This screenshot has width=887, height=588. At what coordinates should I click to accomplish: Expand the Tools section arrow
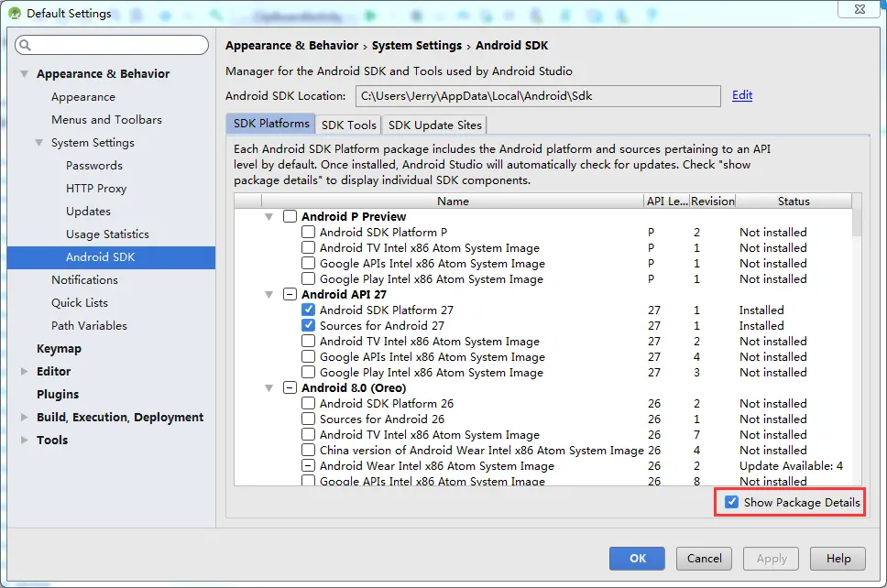coord(25,440)
